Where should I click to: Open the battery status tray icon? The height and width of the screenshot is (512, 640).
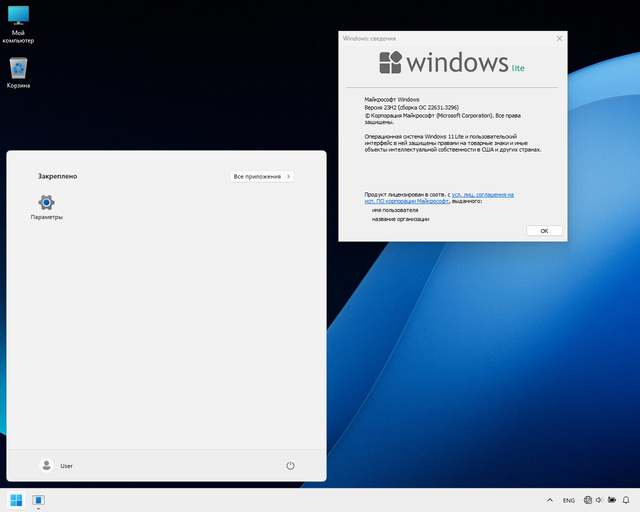coord(611,500)
